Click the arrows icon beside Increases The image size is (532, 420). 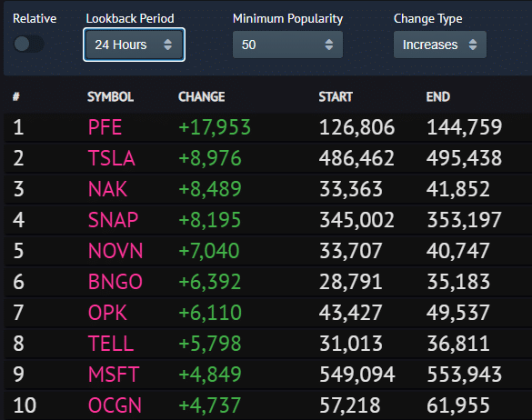[x=473, y=45]
